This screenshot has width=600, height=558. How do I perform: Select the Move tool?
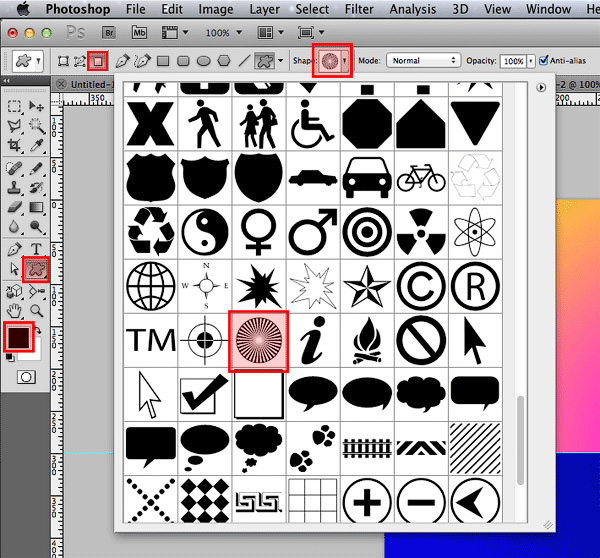[x=37, y=106]
